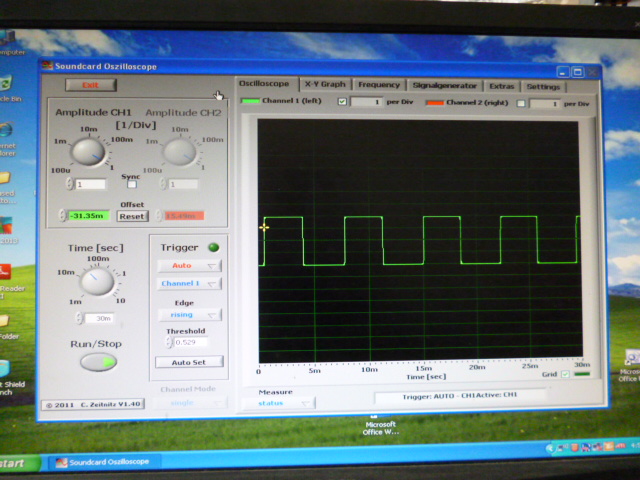Click the Channel 1 green color swatch
Screen dimensions: 640x480
point(251,102)
